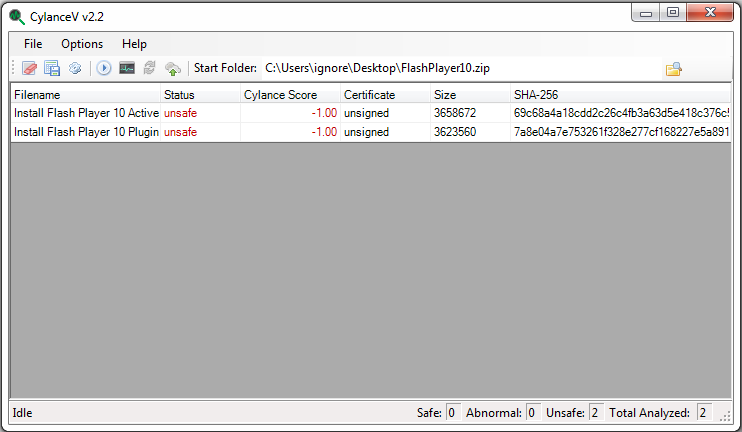Click the gray refresh arrows icon
Screen dimensions: 742x432
click(x=150, y=68)
